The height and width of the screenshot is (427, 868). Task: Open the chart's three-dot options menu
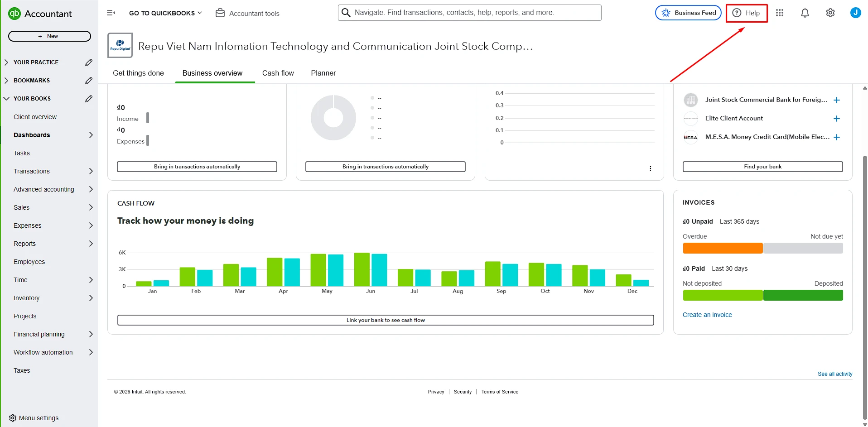[x=650, y=168]
